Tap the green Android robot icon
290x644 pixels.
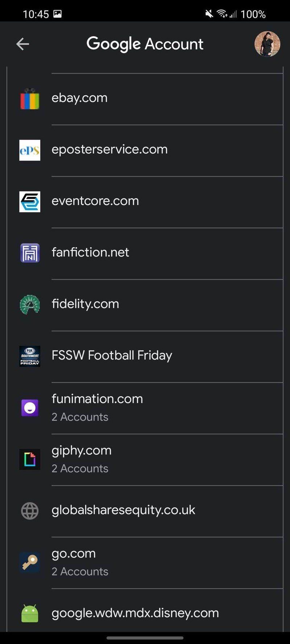pyautogui.click(x=30, y=614)
